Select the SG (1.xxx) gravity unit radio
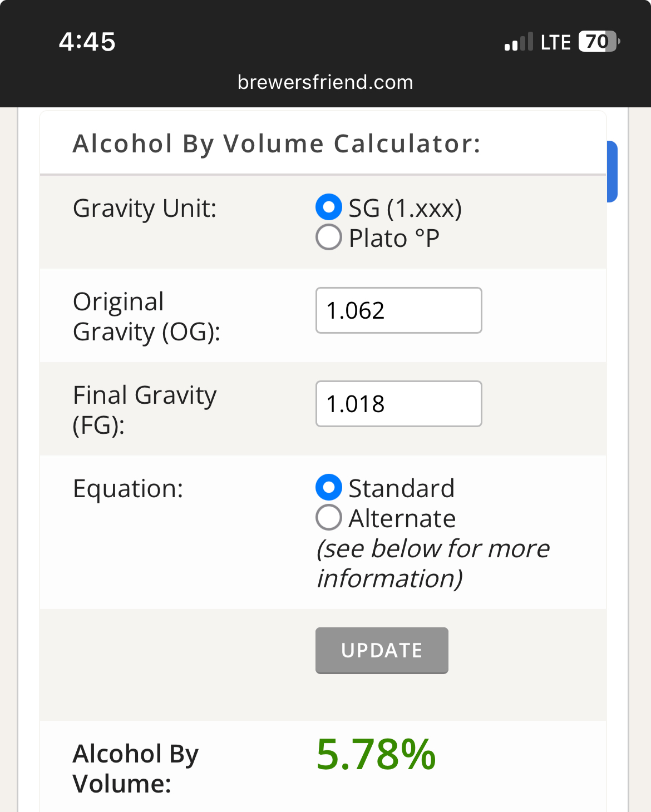The image size is (651, 812). (329, 207)
